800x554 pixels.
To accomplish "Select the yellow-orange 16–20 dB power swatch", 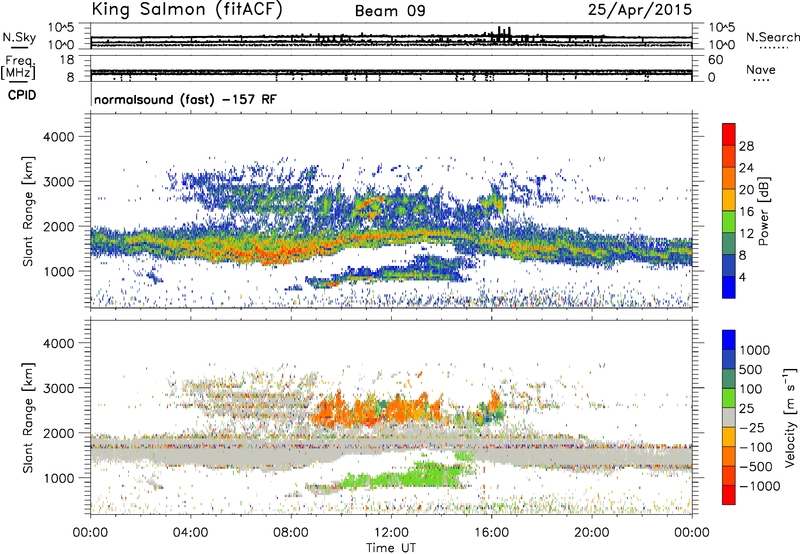I will coord(729,200).
